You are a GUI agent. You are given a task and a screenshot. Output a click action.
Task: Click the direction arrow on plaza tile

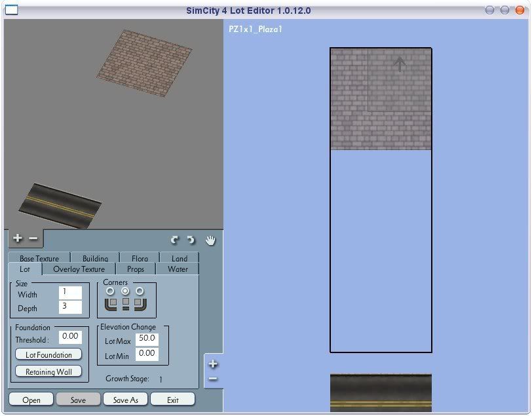pyautogui.click(x=400, y=64)
